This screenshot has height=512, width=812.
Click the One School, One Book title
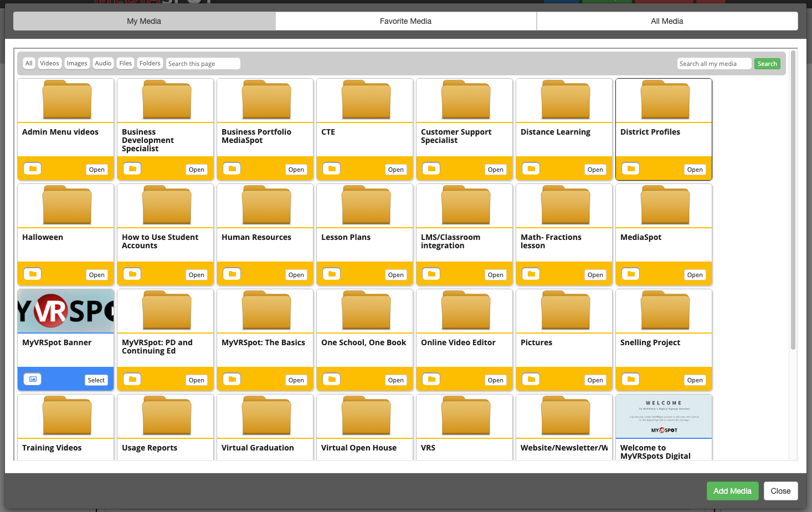pos(364,342)
